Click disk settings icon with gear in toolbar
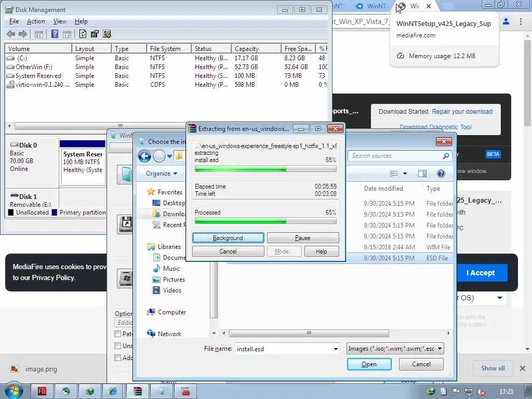Viewport: 532px width, 399px height. coord(107,34)
